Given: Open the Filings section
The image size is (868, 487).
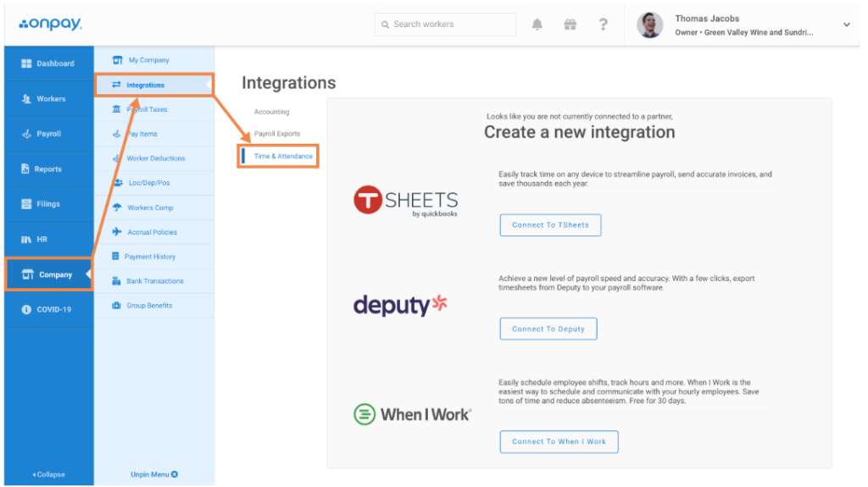Looking at the screenshot, I should click(x=48, y=204).
